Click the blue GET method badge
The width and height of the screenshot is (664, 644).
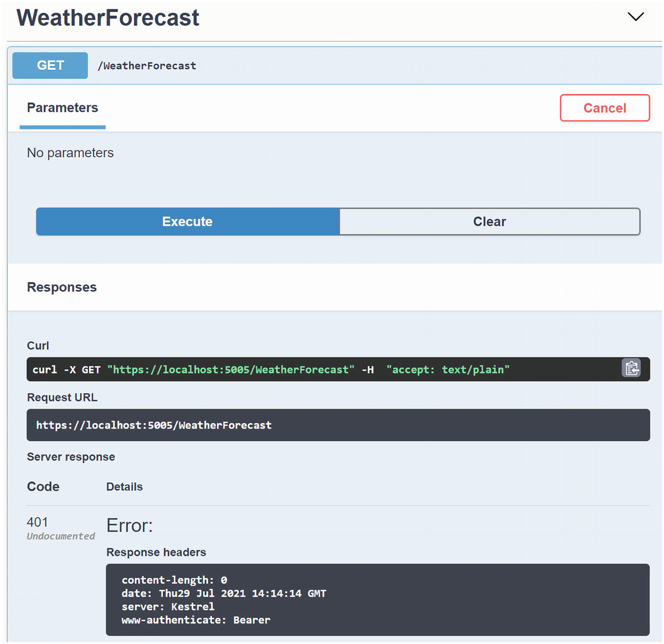coord(50,65)
